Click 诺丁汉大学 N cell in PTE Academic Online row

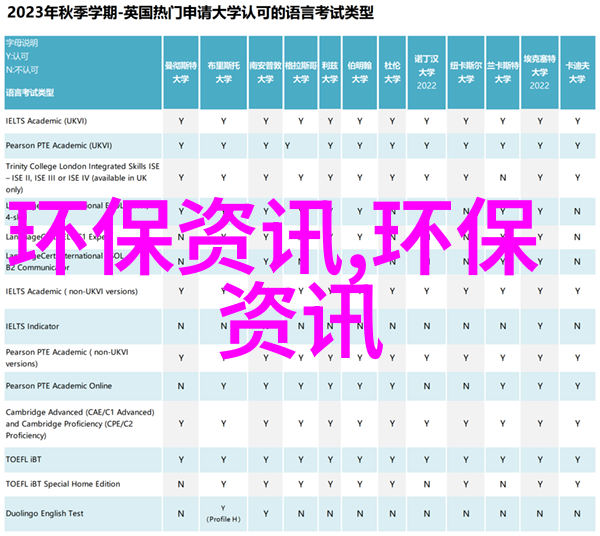point(427,386)
